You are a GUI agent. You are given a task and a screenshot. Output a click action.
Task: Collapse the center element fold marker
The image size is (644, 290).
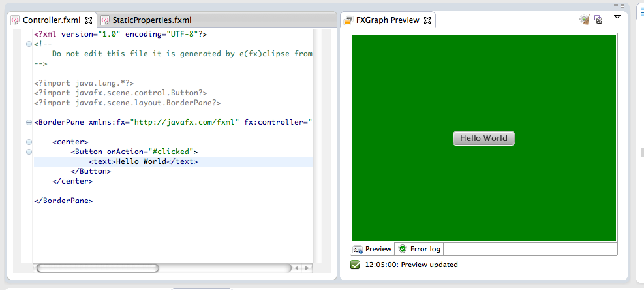(28, 142)
